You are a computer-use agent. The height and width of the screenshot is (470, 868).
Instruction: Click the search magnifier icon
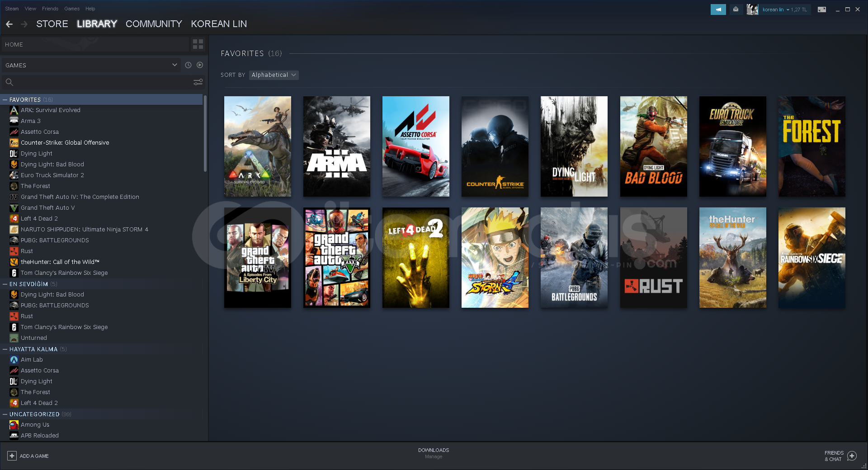click(9, 82)
